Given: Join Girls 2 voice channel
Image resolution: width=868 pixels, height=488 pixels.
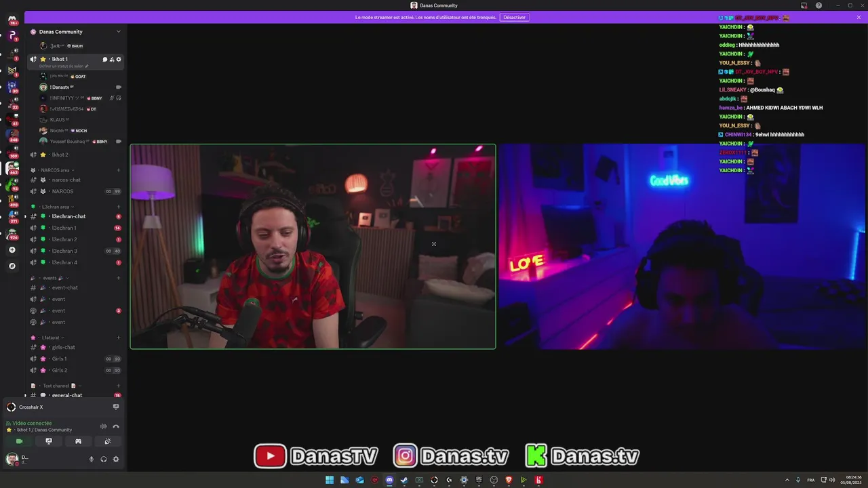Looking at the screenshot, I should pyautogui.click(x=75, y=370).
